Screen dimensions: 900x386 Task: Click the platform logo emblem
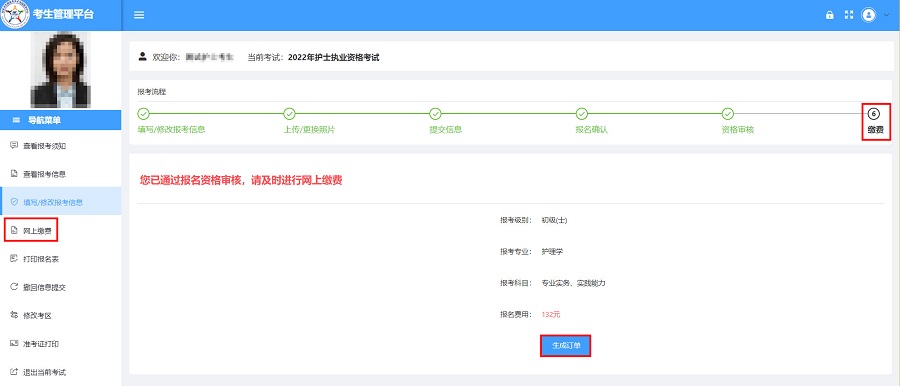coord(15,15)
